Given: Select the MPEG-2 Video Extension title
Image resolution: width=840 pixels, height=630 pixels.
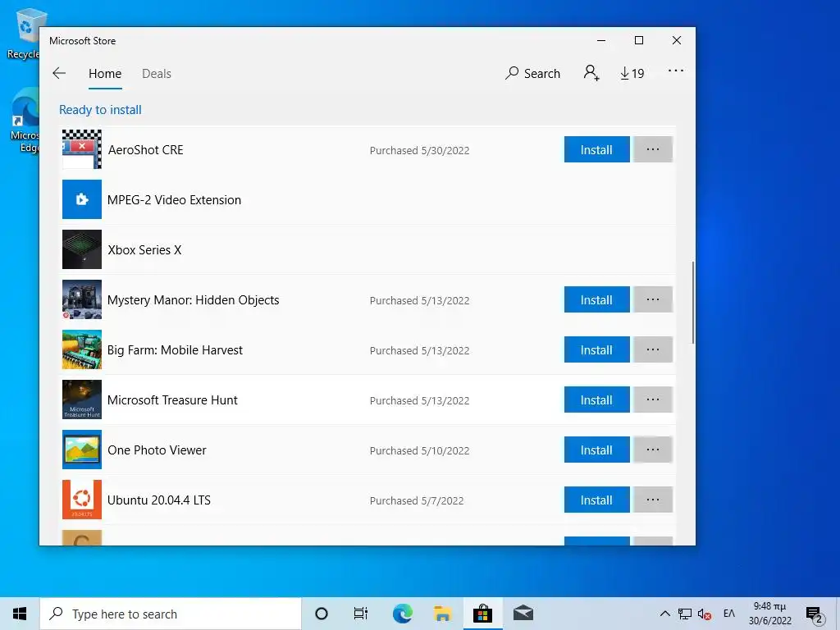Looking at the screenshot, I should point(174,200).
